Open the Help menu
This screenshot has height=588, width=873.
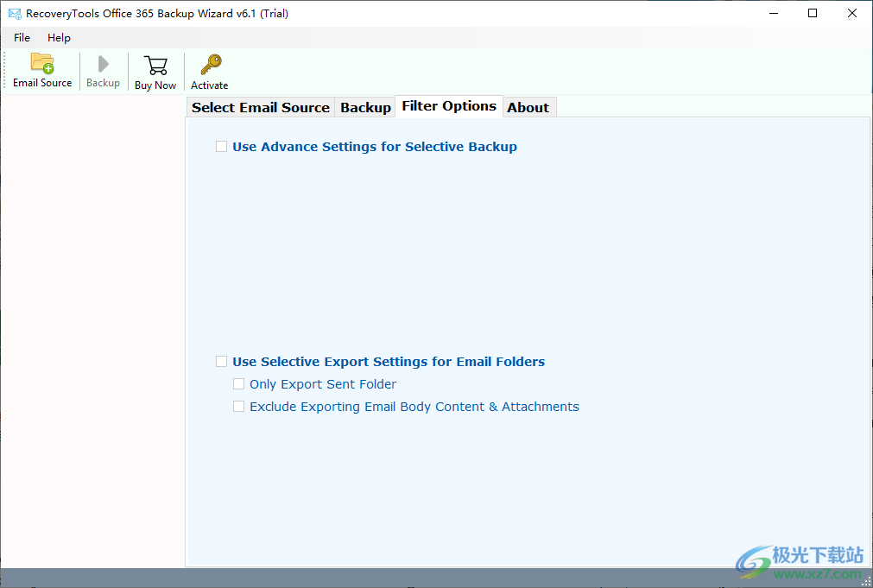[59, 37]
